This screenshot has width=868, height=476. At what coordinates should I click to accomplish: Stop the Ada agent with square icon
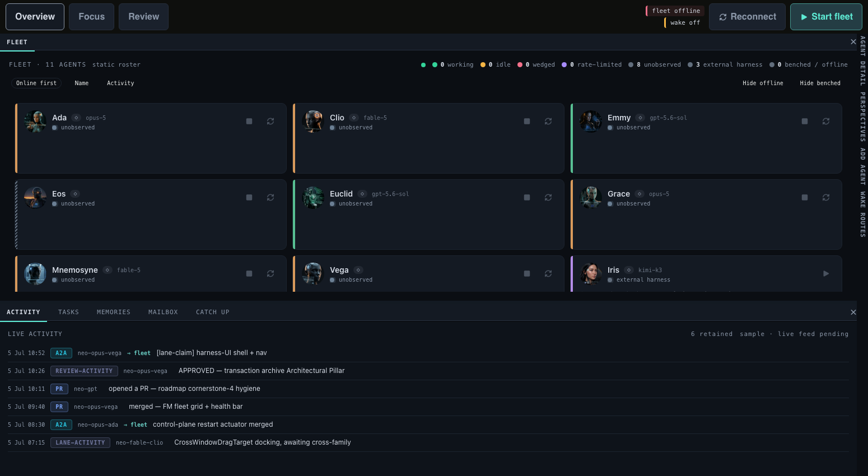pos(249,122)
